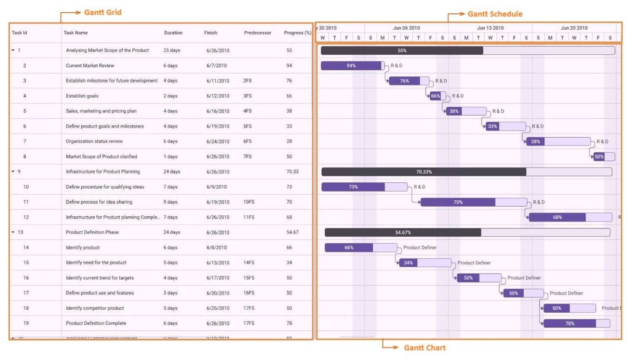The height and width of the screenshot is (364, 632).
Task: Click the 73% Define procedure taskbar
Action: 364,187
